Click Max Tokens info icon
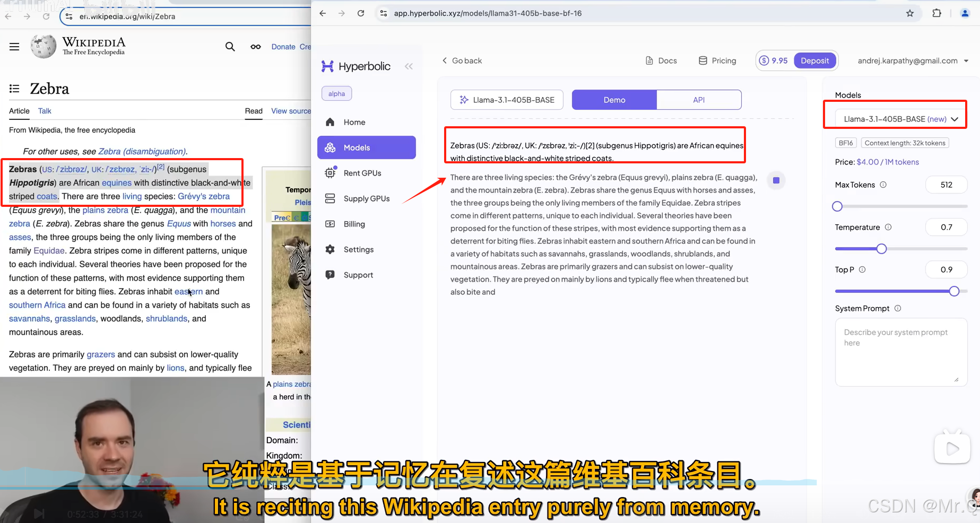Viewport: 980px width, 523px height. 883,185
